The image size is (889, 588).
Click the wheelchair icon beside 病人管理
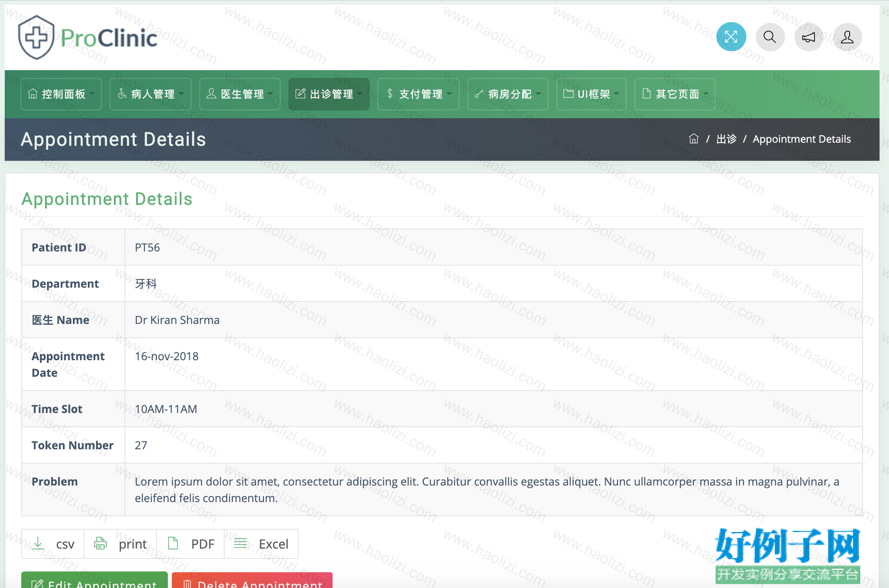[122, 94]
